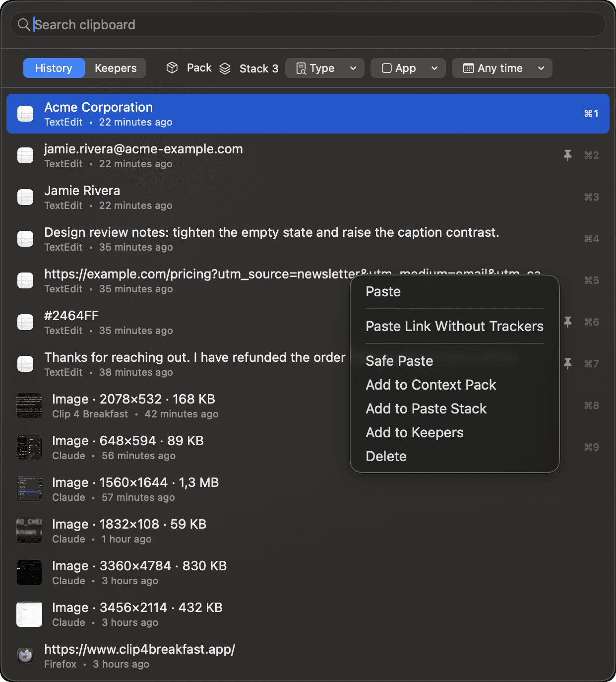This screenshot has height=682, width=616.
Task: Toggle pin on jamie.rivera email entry
Action: (568, 155)
